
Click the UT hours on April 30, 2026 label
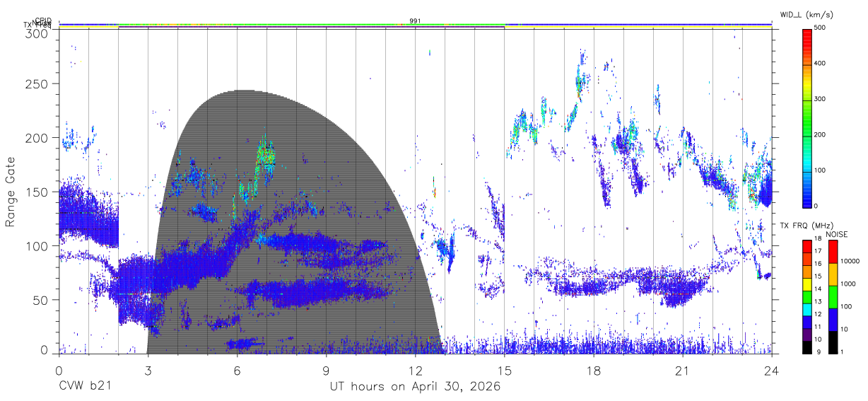415,387
